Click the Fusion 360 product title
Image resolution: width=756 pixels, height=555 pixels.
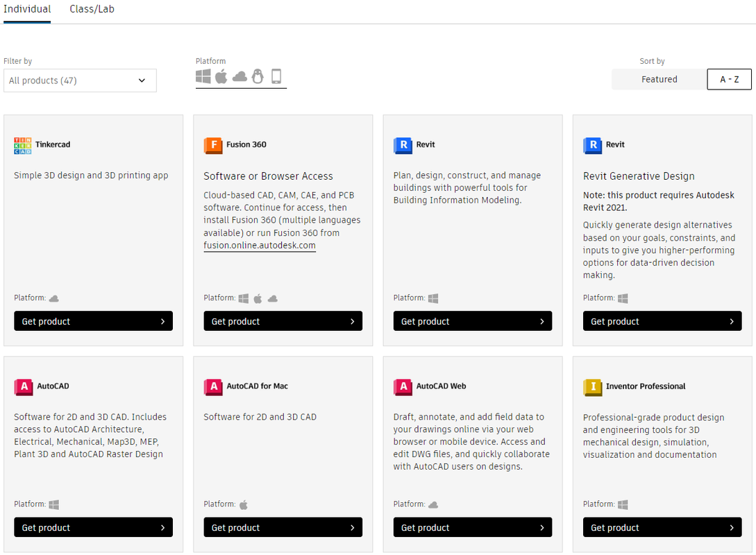(246, 144)
